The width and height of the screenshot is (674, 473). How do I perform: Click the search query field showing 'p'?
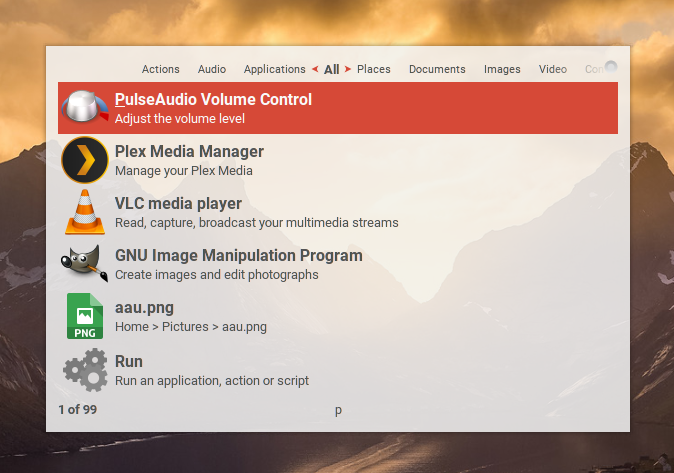tap(338, 410)
